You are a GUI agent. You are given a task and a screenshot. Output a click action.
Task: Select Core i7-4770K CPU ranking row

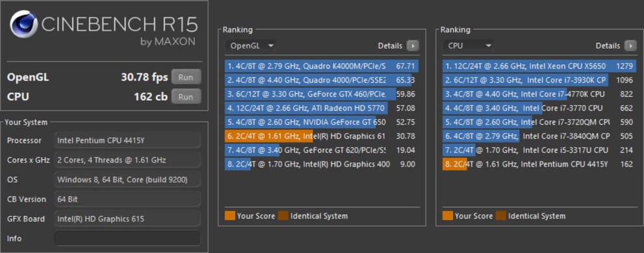click(539, 94)
